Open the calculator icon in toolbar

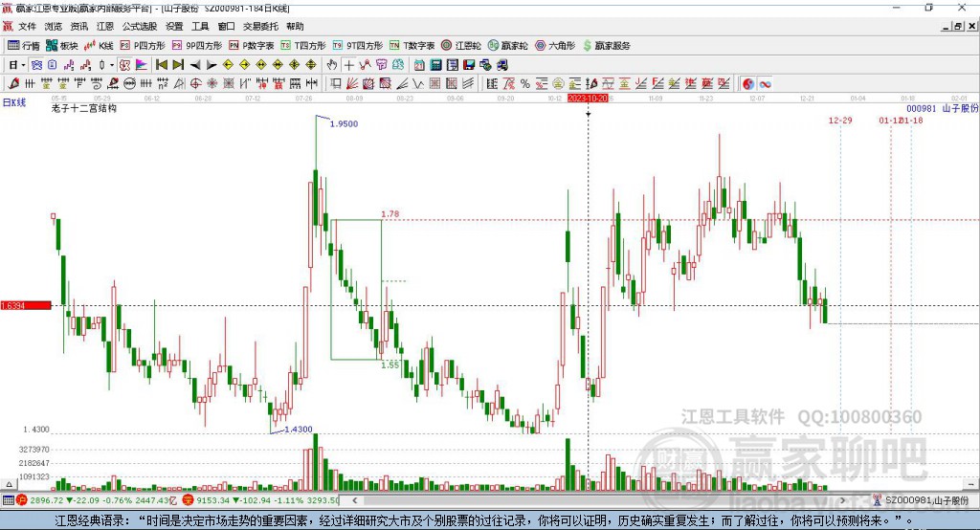click(435, 65)
